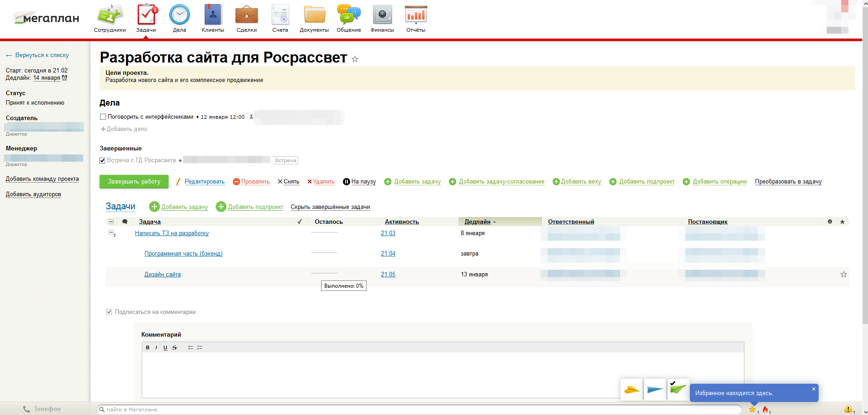
Task: Star the project title as favorite
Action: click(355, 59)
